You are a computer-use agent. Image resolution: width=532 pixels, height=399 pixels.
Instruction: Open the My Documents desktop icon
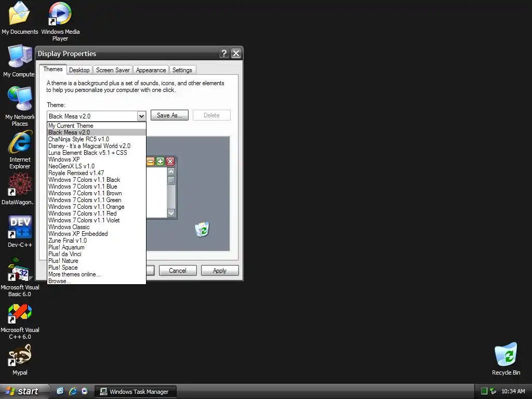19,18
